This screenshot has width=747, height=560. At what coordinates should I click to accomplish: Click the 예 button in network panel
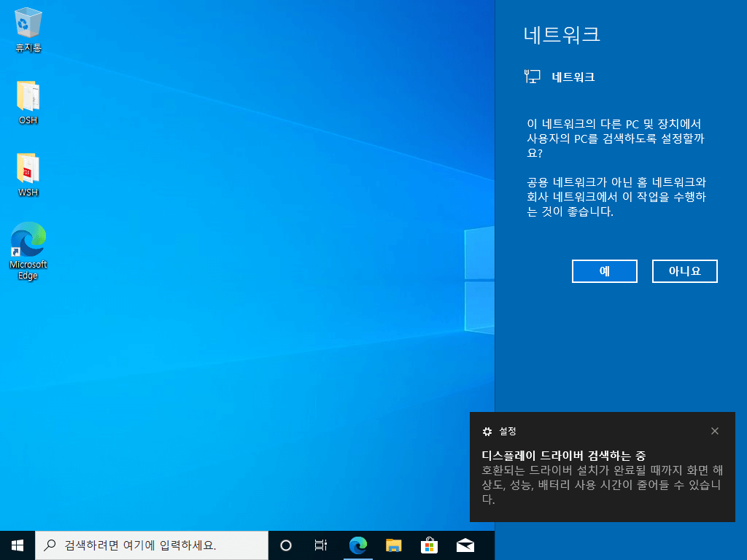tap(605, 271)
